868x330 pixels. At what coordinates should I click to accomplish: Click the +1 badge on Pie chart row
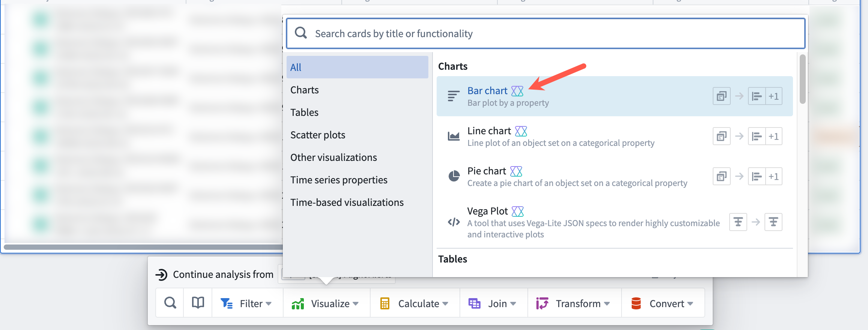[774, 177]
